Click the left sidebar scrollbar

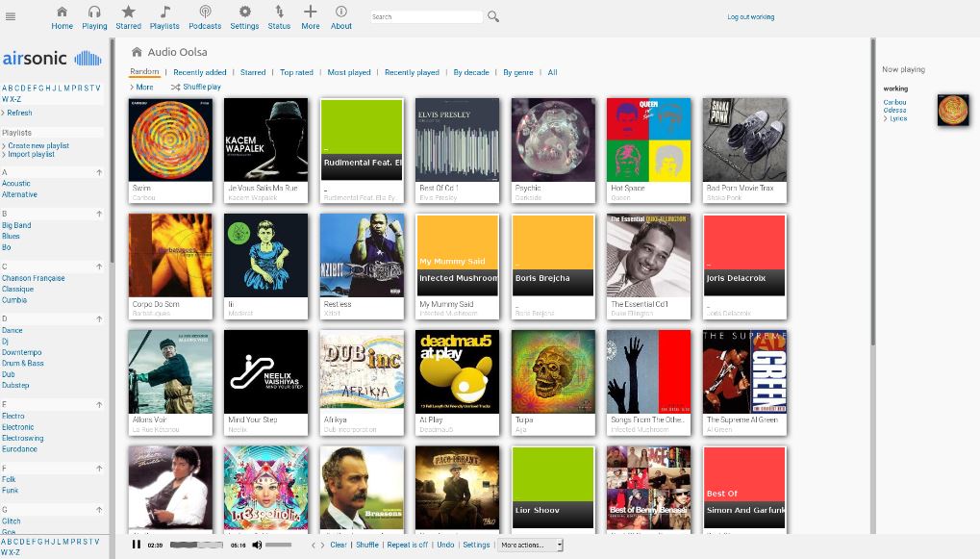click(112, 150)
